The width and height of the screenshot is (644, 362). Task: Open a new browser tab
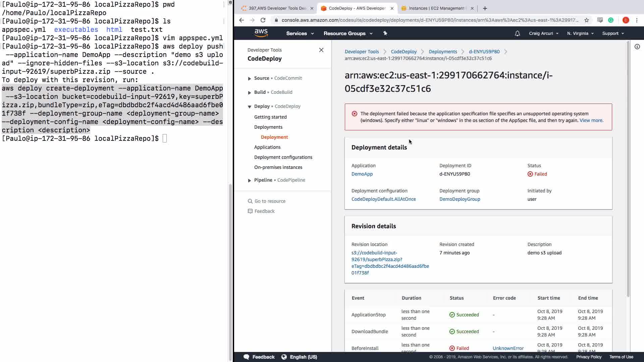(485, 8)
